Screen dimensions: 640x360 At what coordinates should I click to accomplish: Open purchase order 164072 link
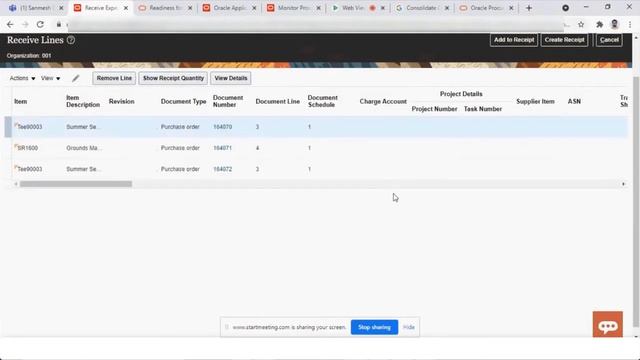click(x=222, y=169)
